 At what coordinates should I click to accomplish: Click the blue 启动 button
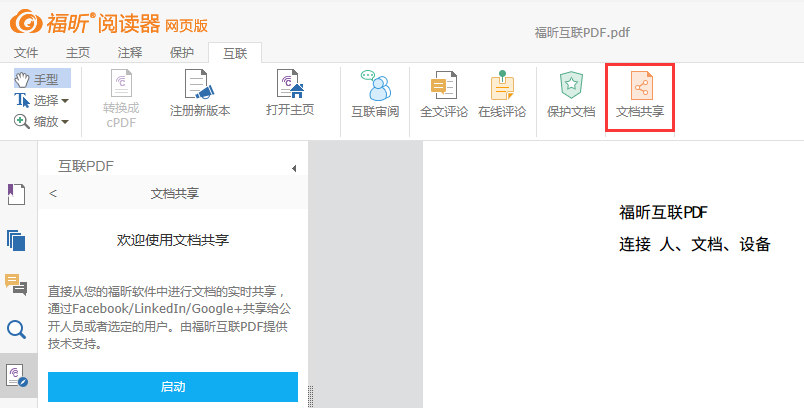click(173, 387)
